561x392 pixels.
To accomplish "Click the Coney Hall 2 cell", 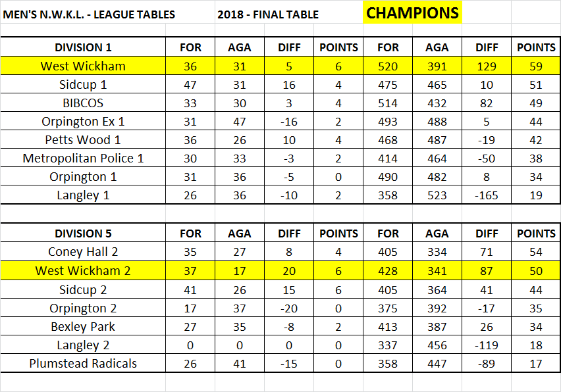I will [x=83, y=251].
